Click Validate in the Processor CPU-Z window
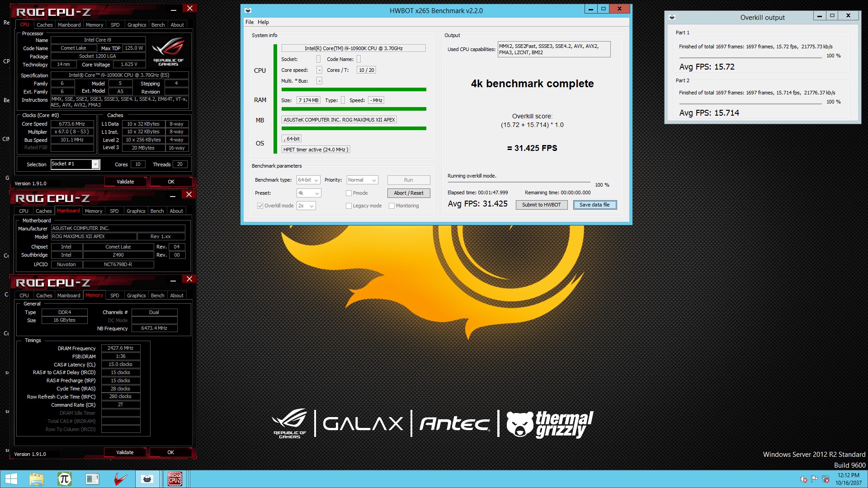Image resolution: width=868 pixels, height=488 pixels. point(125,182)
